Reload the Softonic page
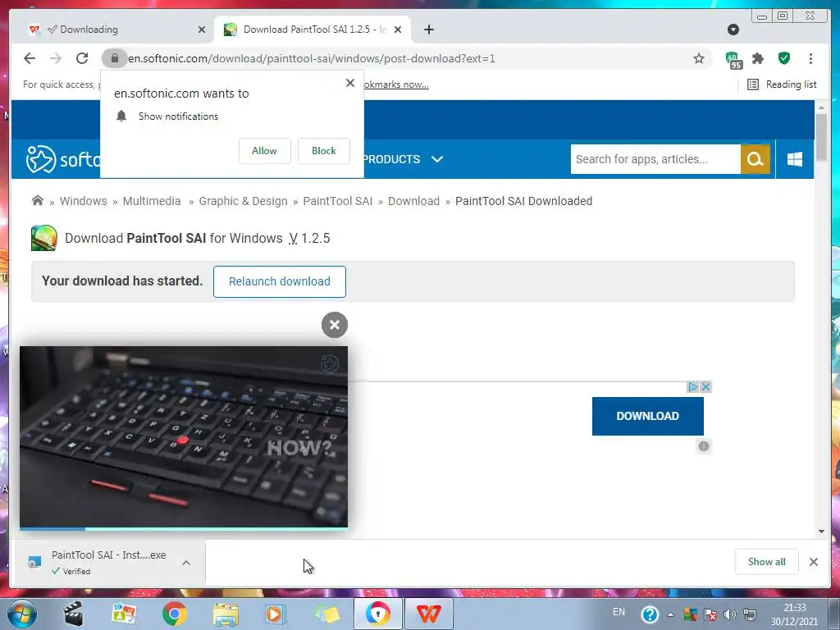The width and height of the screenshot is (840, 630). [x=82, y=58]
